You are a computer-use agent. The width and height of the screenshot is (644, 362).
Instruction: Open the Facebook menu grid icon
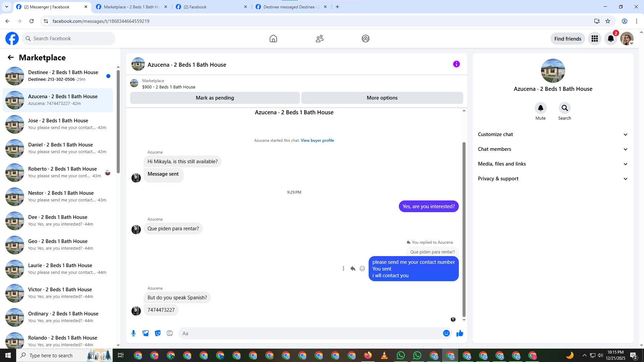click(x=595, y=39)
